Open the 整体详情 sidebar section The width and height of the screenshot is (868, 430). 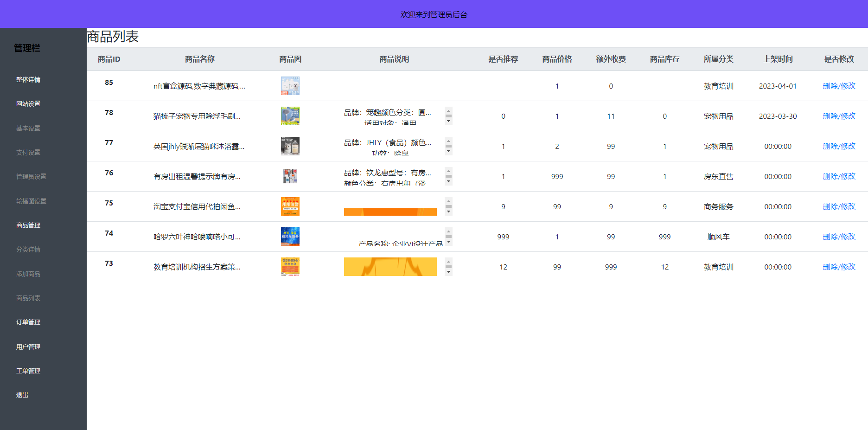click(x=28, y=79)
